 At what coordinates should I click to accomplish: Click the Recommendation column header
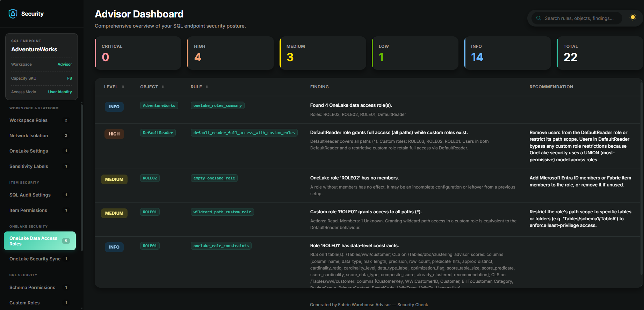(x=551, y=87)
